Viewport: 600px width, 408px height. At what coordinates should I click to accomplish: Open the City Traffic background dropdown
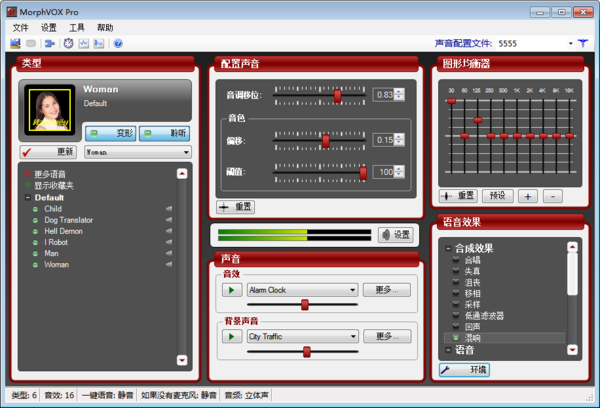[353, 336]
